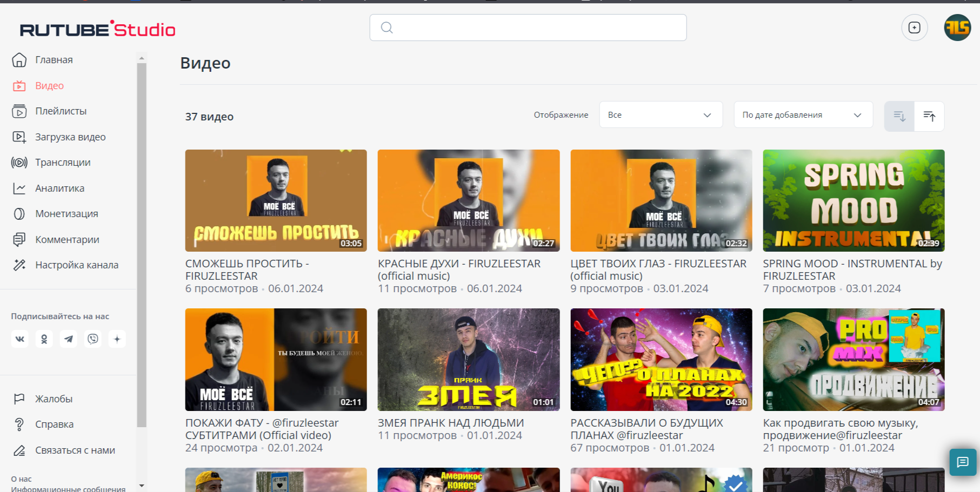Image resolution: width=980 pixels, height=492 pixels.
Task: Open the Zen star social link
Action: click(x=117, y=339)
